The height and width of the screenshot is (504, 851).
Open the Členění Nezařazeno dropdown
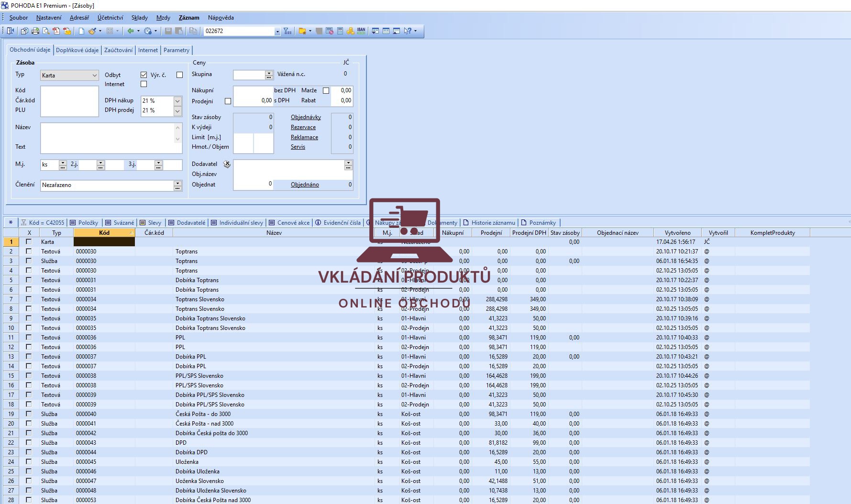click(x=178, y=185)
